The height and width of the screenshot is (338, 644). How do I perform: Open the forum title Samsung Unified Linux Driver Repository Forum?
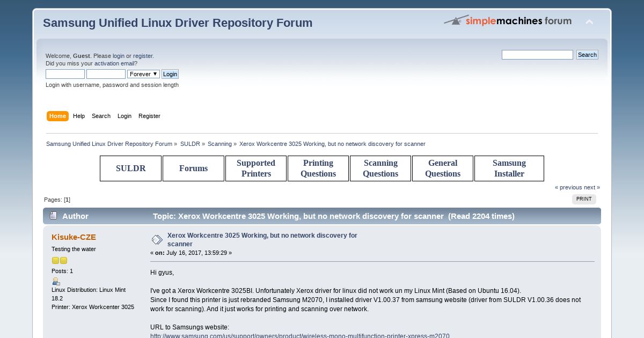pyautogui.click(x=178, y=23)
